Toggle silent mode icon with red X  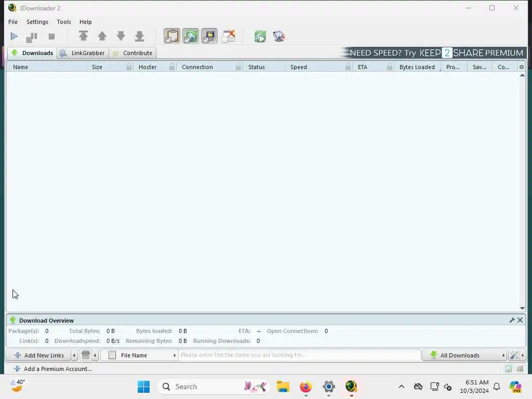pyautogui.click(x=229, y=36)
